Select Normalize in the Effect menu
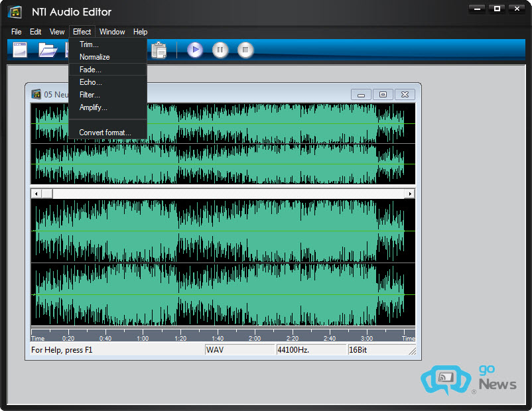Viewport: 532px width, 411px height. point(108,57)
